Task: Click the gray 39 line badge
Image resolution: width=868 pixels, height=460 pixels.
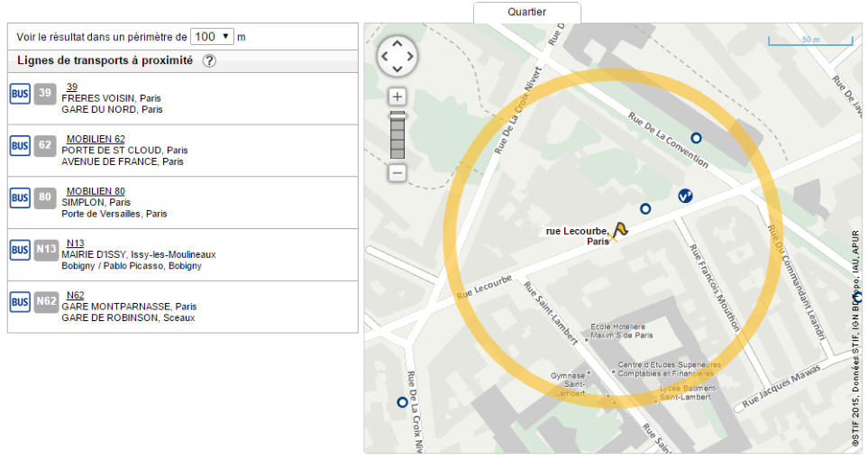Action: coord(45,93)
